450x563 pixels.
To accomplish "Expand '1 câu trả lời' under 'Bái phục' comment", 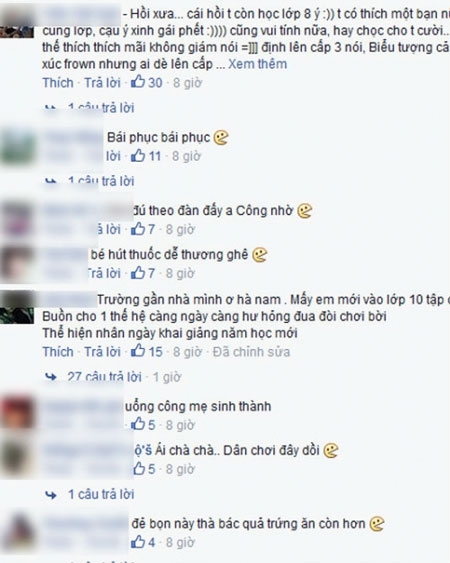I will tap(101, 181).
